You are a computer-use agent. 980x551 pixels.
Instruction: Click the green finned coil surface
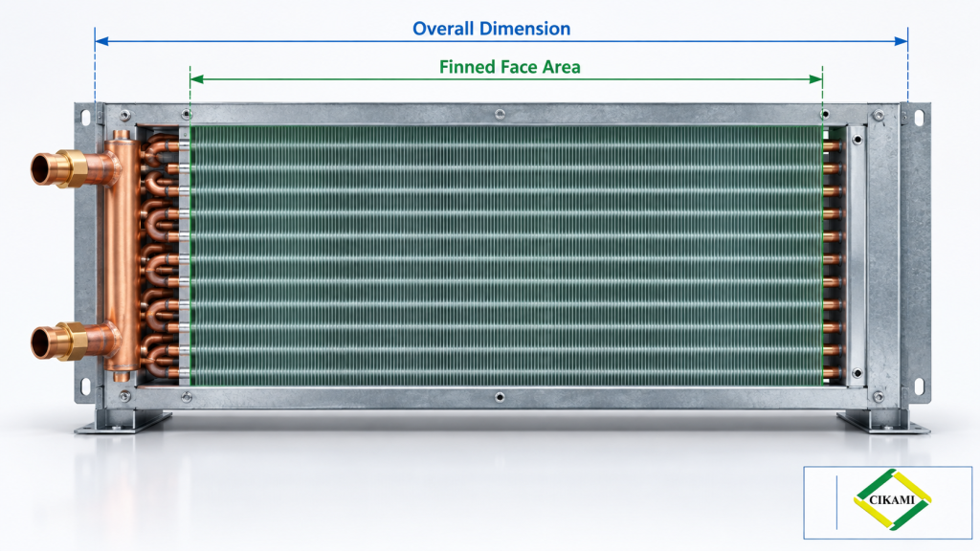point(505,255)
